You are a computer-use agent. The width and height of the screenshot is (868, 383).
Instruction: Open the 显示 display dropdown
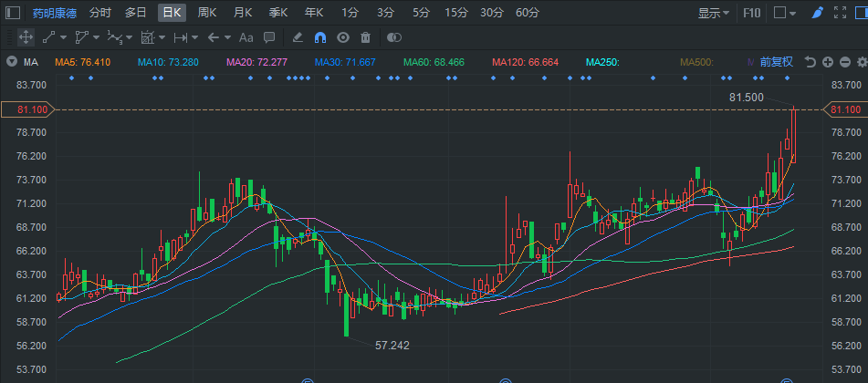tap(714, 13)
